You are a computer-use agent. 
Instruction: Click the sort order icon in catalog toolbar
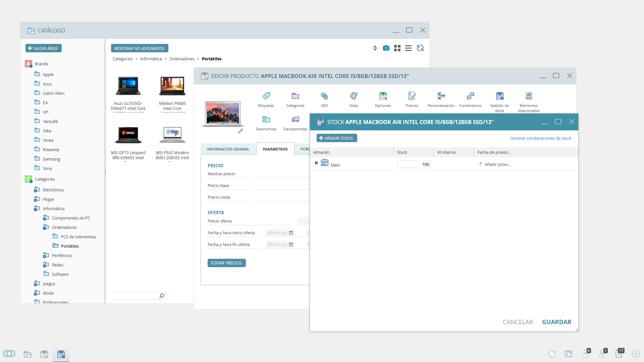tap(375, 48)
